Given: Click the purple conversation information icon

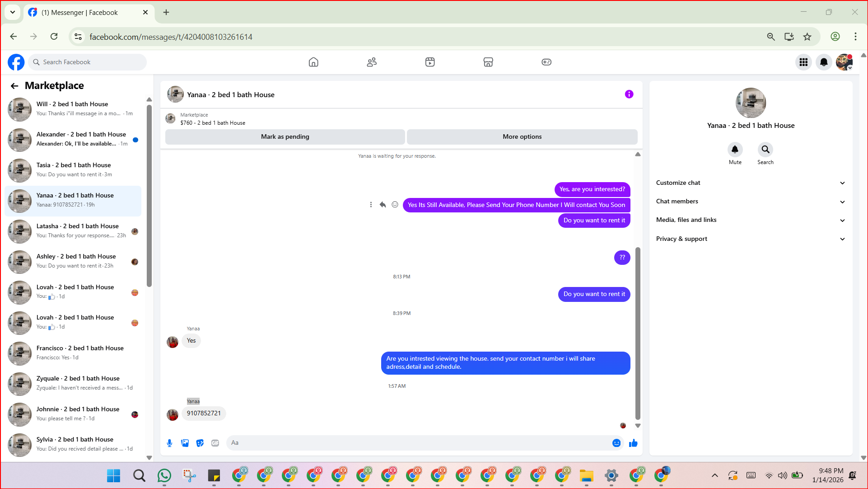Looking at the screenshot, I should [629, 94].
